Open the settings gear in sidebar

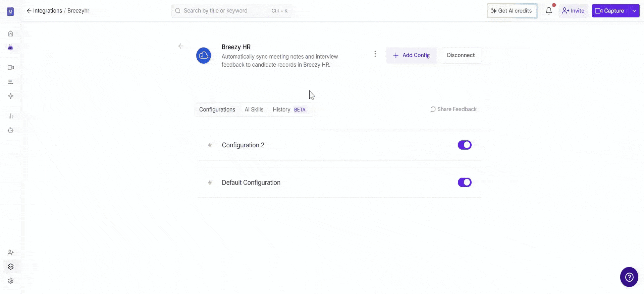[x=10, y=281]
